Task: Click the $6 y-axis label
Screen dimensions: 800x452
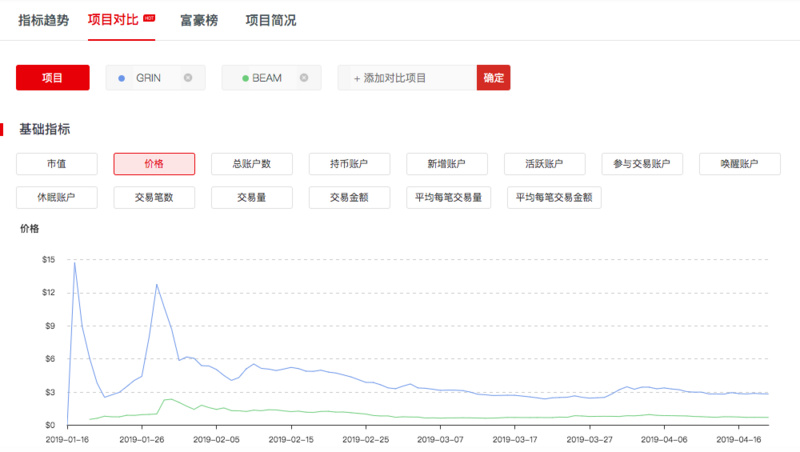Action: pos(50,359)
